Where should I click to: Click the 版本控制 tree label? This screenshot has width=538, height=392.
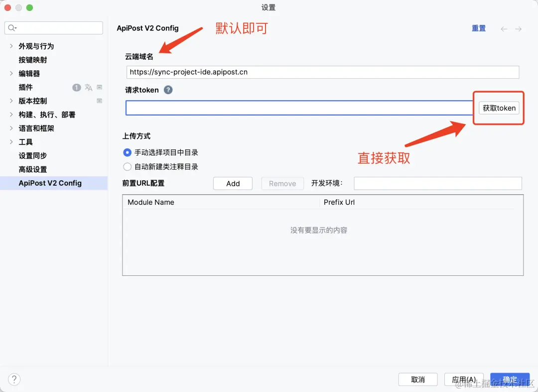point(33,101)
